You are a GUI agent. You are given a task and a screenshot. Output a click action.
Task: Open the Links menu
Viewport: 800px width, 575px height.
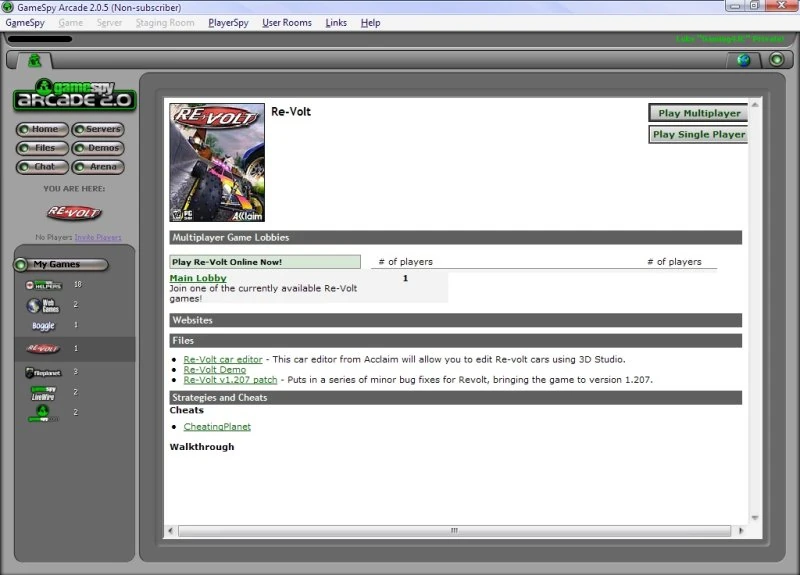336,23
